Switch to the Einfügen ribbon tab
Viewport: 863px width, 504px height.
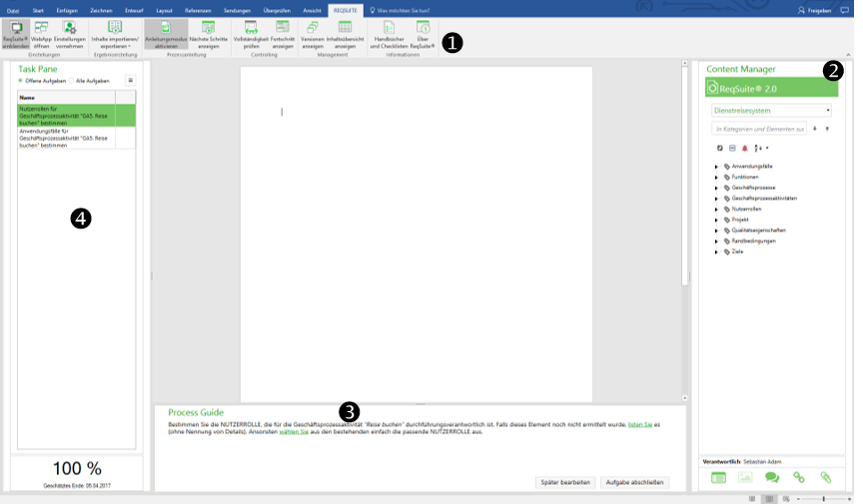pyautogui.click(x=67, y=9)
